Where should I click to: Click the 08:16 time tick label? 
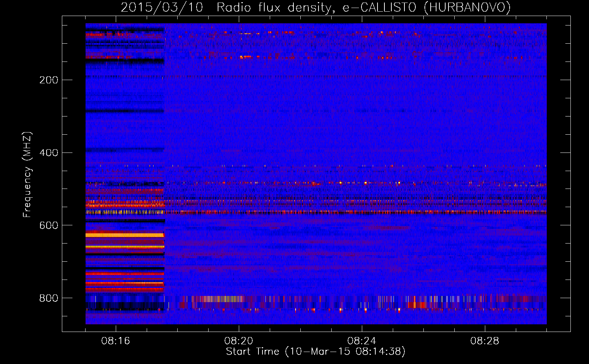[116, 341]
